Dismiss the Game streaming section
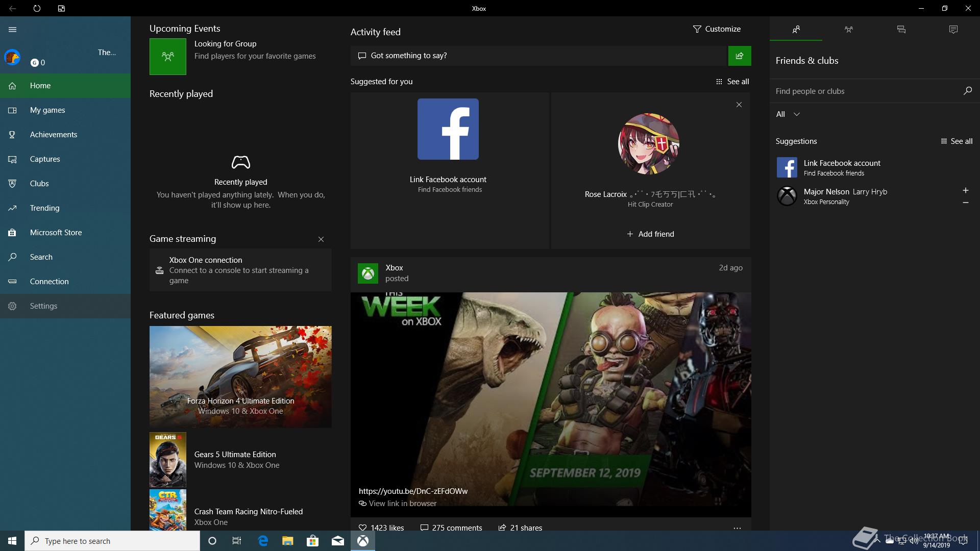Image resolution: width=980 pixels, height=551 pixels. click(x=321, y=239)
